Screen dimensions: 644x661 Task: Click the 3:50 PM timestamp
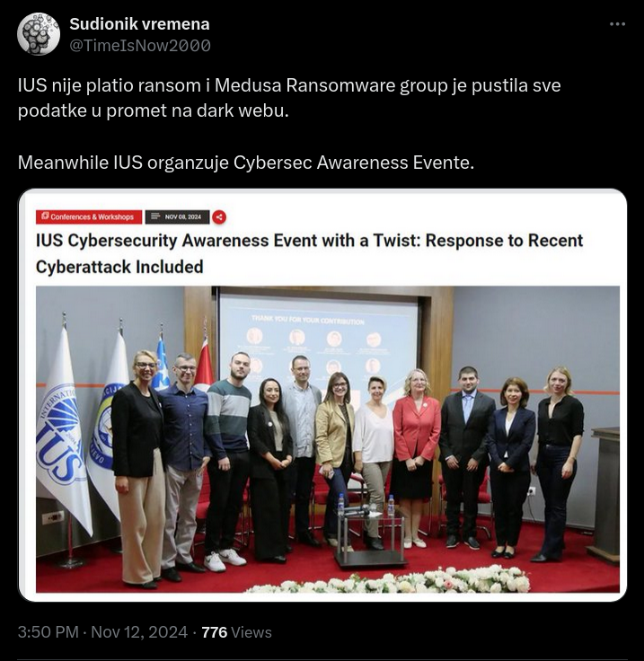(x=48, y=632)
